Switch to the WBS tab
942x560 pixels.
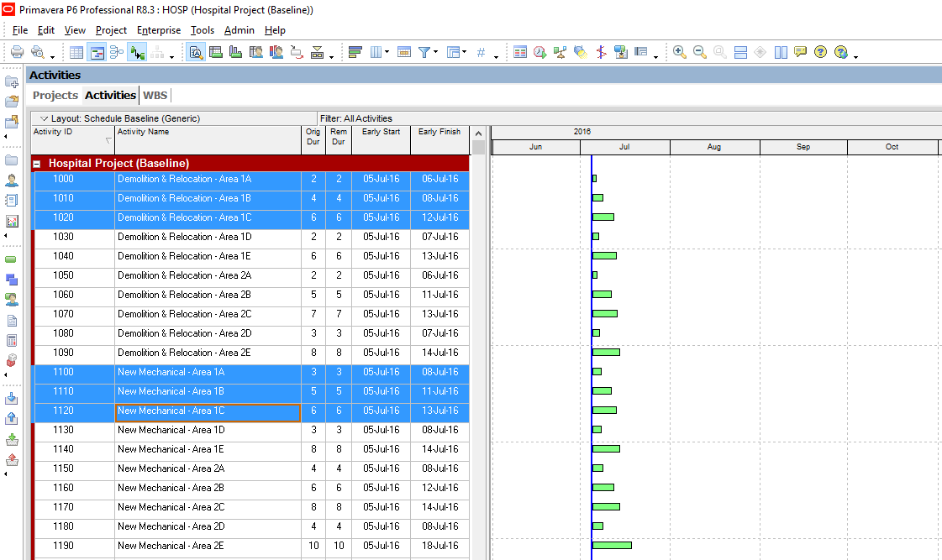(155, 95)
